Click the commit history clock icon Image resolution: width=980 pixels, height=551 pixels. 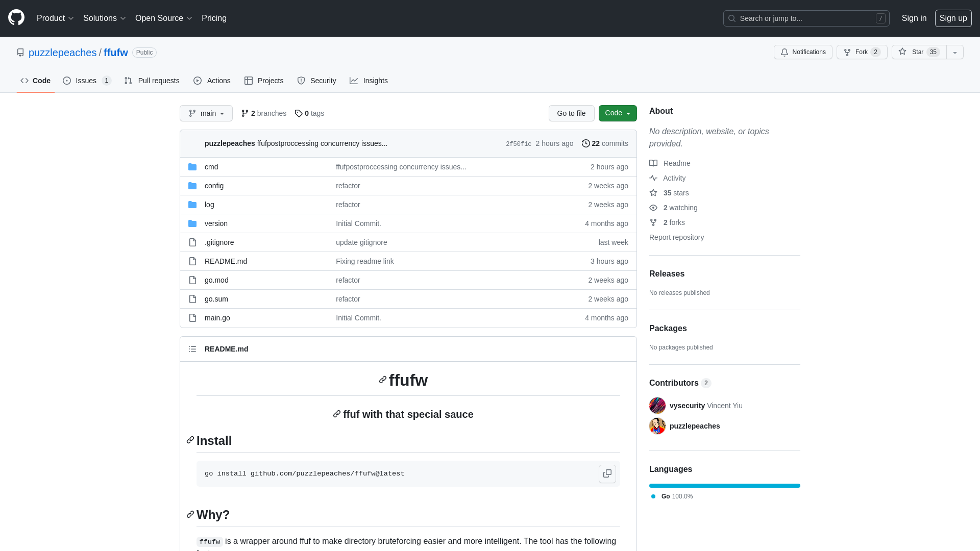(586, 143)
